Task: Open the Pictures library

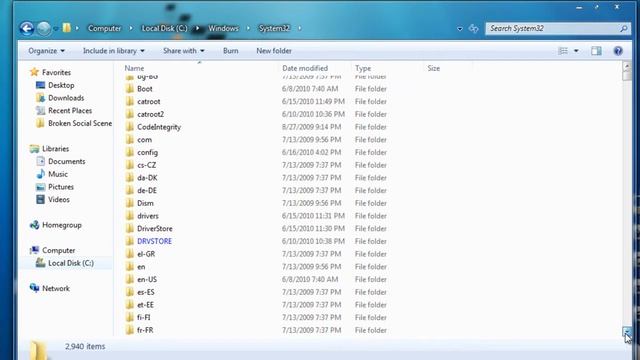Action: (61, 187)
